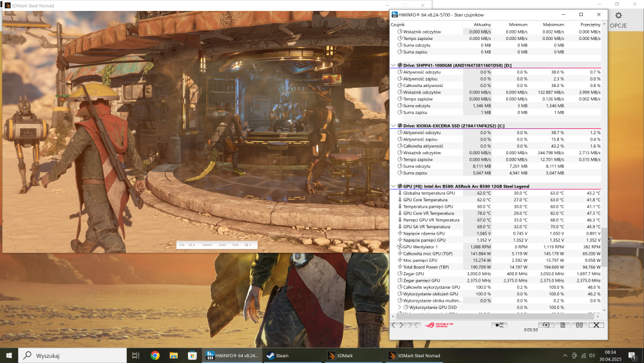Viewport: 644px width, 363px height.
Task: Click the log file document icon
Action: (562, 325)
